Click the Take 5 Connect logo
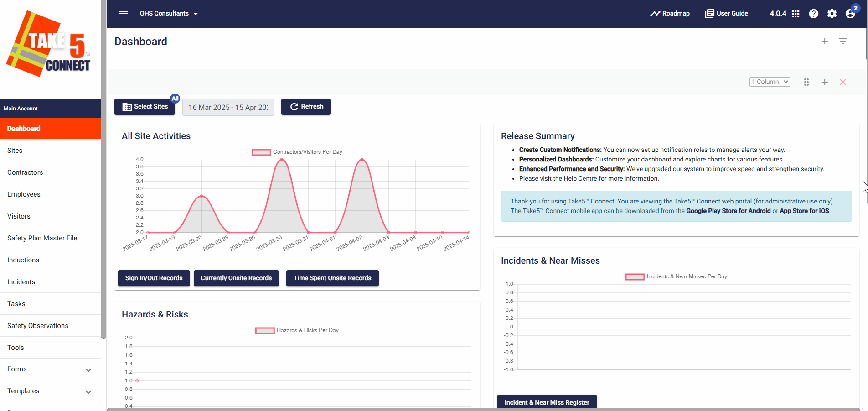Viewport: 868px width, 411px height. pyautogui.click(x=49, y=44)
